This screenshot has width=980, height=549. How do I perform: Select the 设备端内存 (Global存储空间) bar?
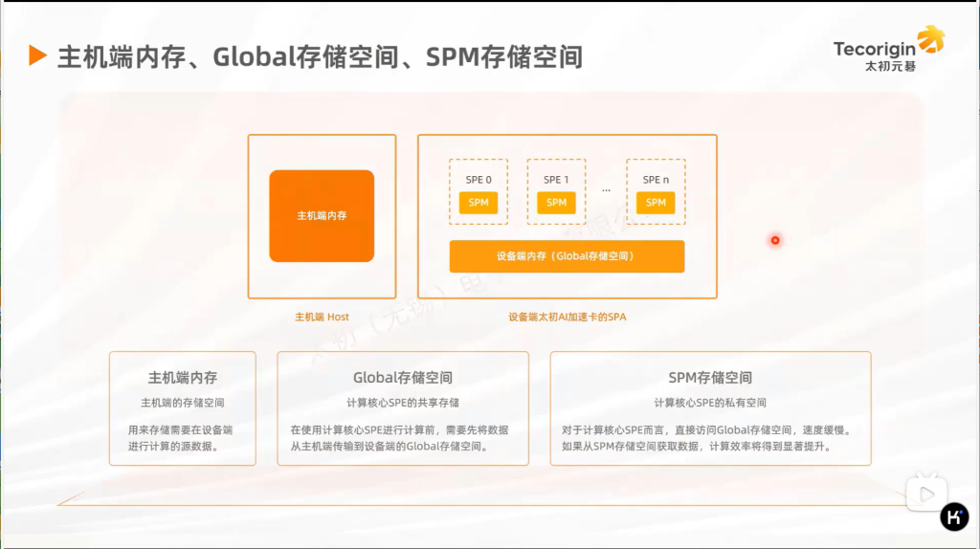(567, 256)
